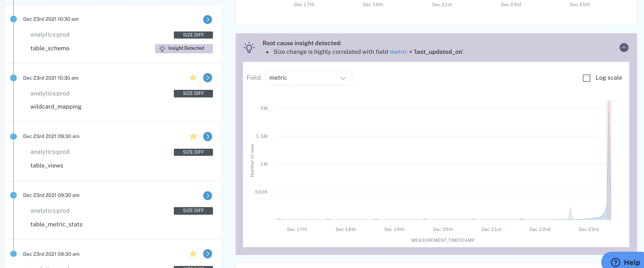Click the 2M y-axis gridline label
Image resolution: width=644 pixels, height=268 pixels.
pyautogui.click(x=264, y=108)
